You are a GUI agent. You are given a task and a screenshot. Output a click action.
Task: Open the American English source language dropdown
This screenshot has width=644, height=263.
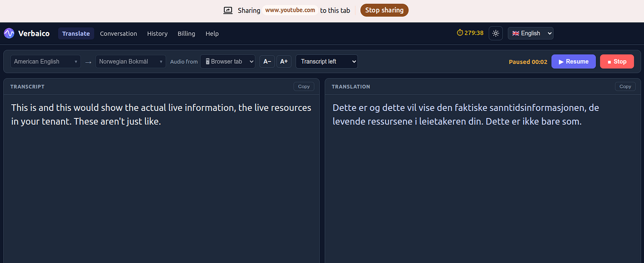point(46,61)
